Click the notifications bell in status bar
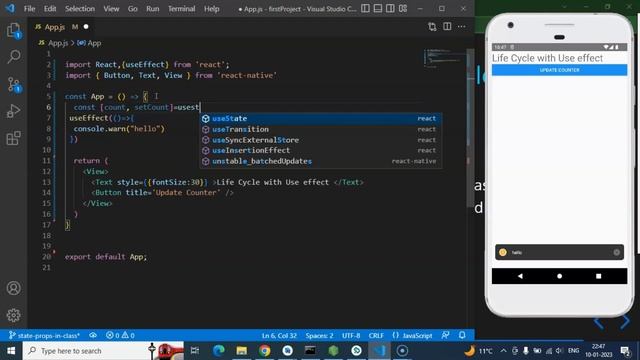This screenshot has width=640, height=360. pos(462,336)
